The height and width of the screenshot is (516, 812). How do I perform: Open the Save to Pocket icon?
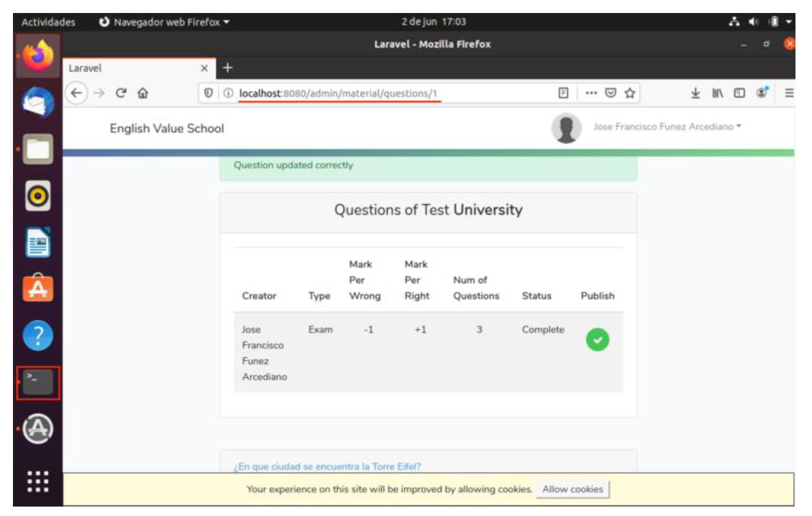[x=611, y=93]
